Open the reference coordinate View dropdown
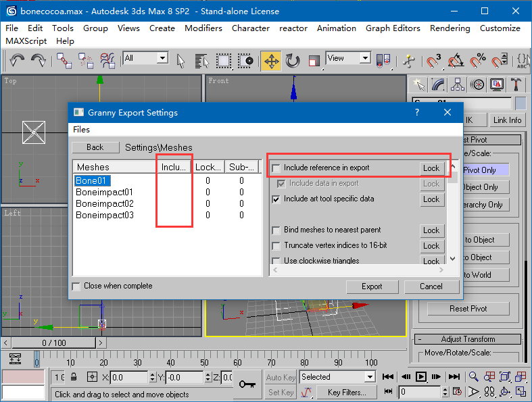The height and width of the screenshot is (402, 532). [365, 59]
